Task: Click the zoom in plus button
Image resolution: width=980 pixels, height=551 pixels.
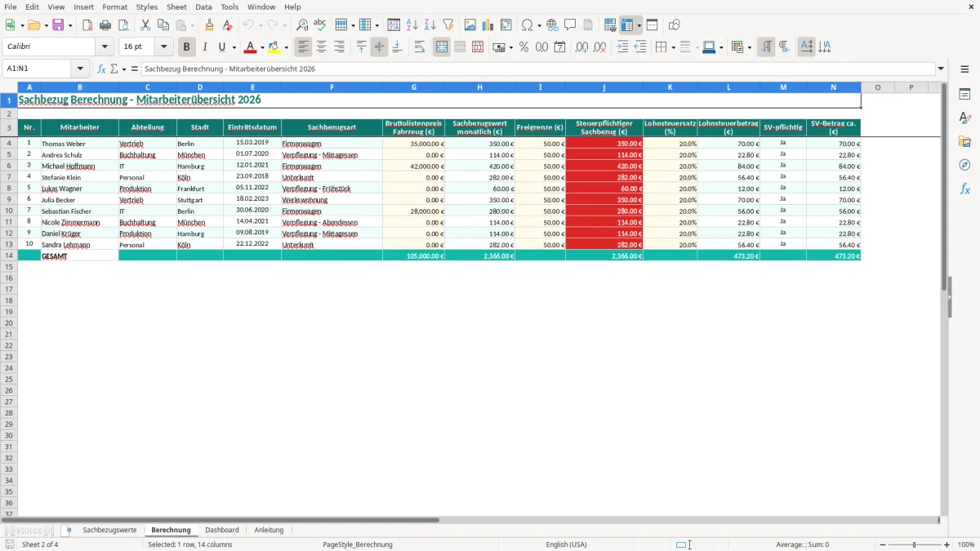Action: point(947,544)
